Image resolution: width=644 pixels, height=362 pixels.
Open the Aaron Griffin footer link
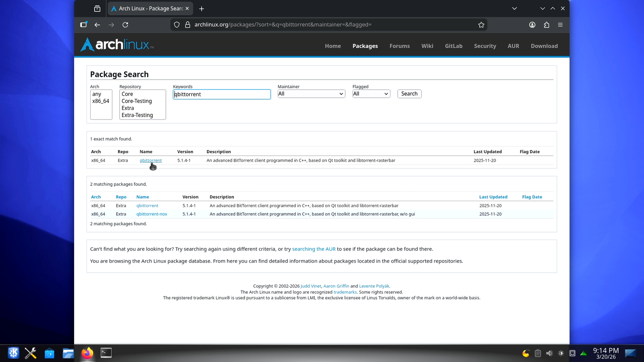336,286
